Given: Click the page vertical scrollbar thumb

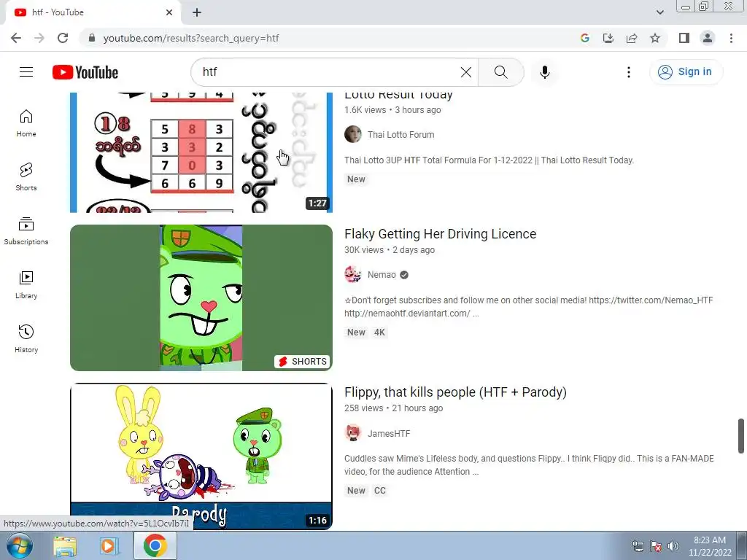Looking at the screenshot, I should (x=741, y=436).
